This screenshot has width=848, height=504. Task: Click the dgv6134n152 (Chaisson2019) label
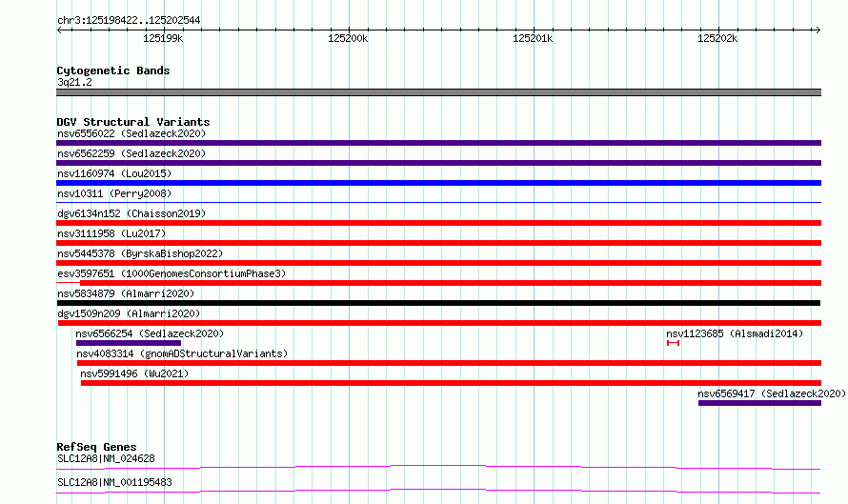pyautogui.click(x=131, y=213)
